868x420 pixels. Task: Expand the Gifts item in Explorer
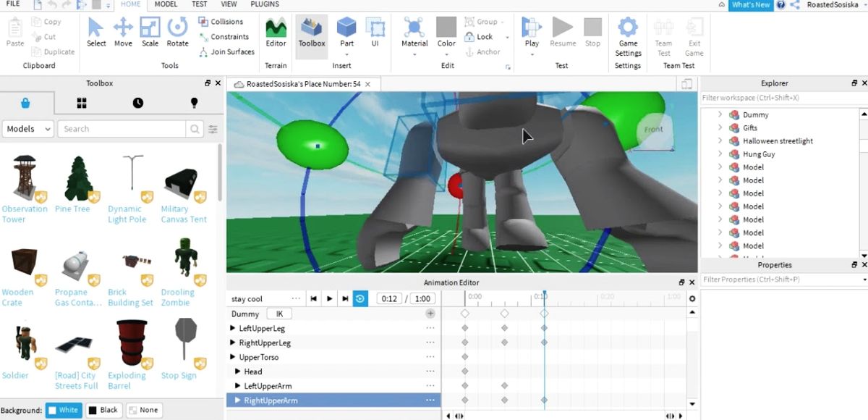coord(720,127)
